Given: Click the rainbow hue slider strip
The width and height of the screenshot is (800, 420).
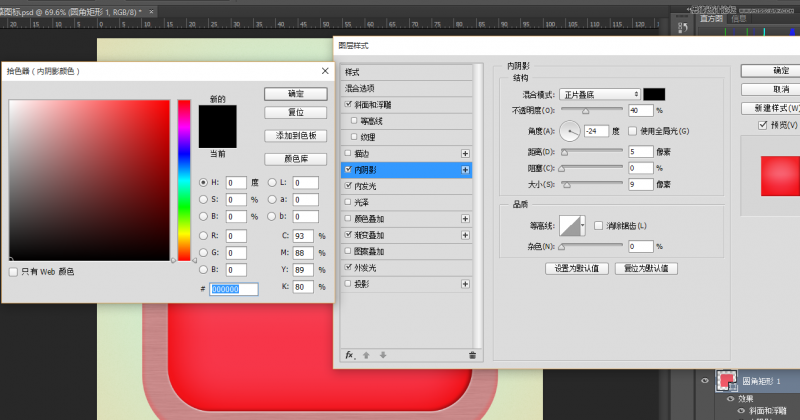Looking at the screenshot, I should 184,181.
